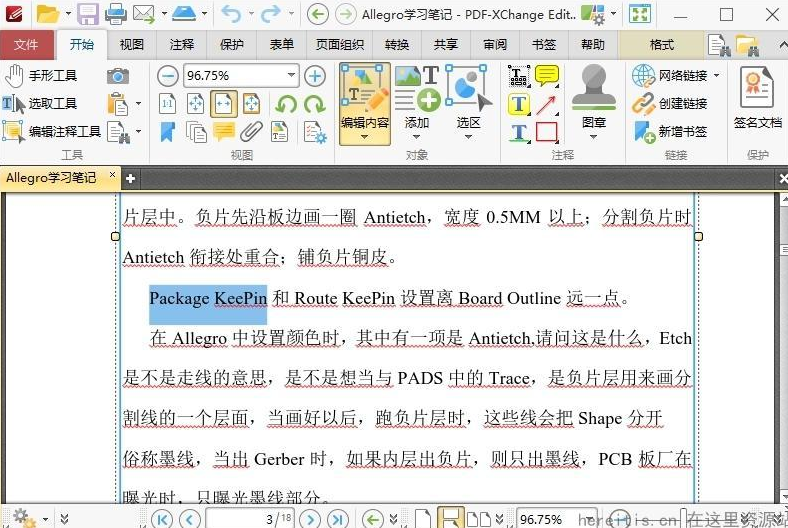Go to previous page in the bottom bar
Image resolution: width=788 pixels, height=528 pixels.
click(189, 518)
